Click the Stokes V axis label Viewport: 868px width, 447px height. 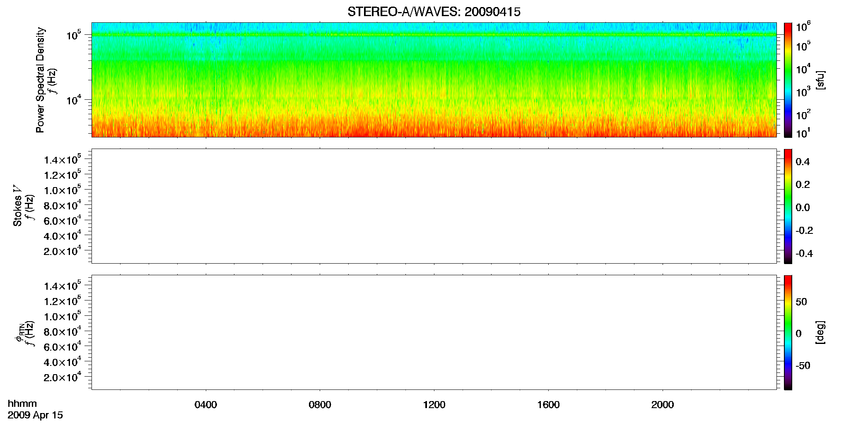point(18,206)
